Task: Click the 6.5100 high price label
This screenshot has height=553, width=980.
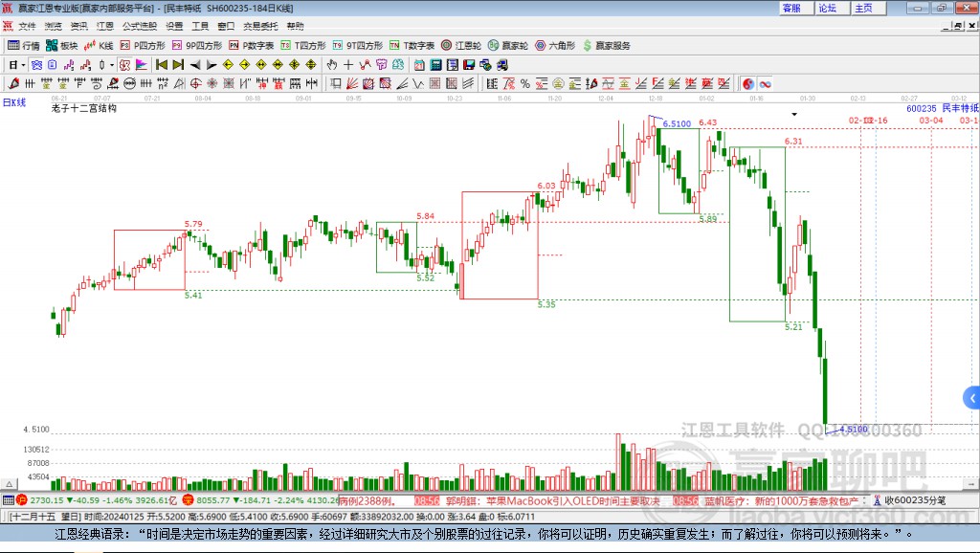Action: click(x=677, y=123)
